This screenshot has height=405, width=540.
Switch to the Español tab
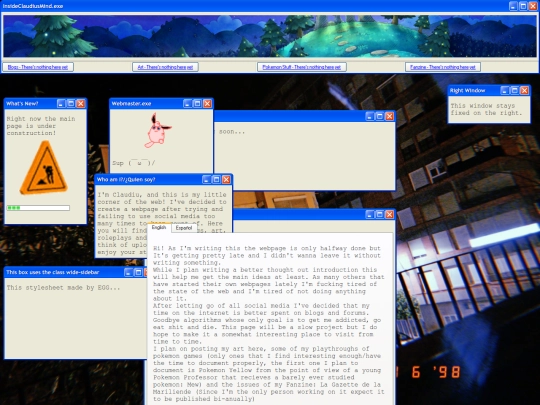point(184,228)
